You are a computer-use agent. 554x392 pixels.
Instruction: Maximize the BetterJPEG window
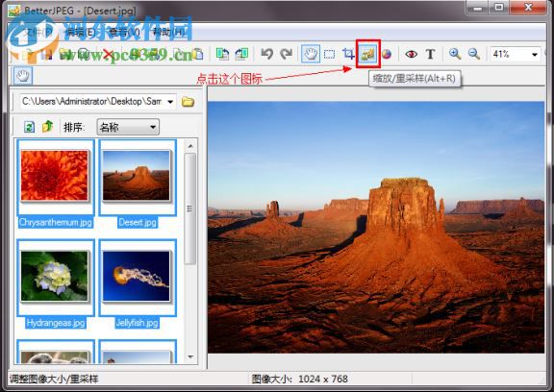coord(499,7)
